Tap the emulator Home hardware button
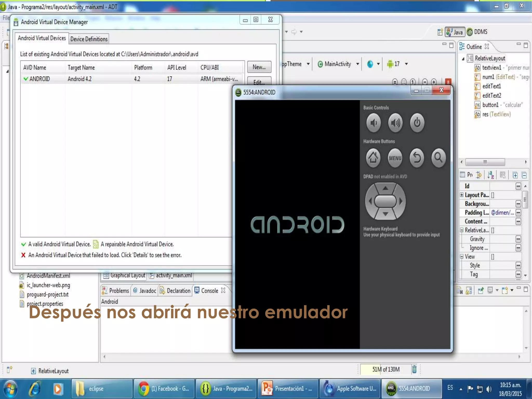The width and height of the screenshot is (532, 399). coord(373,158)
